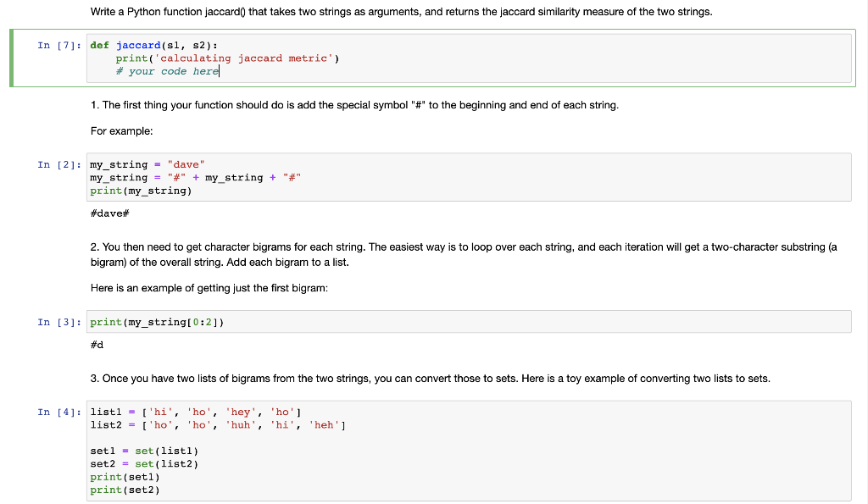This screenshot has height=504, width=868.
Task: Click the step 1 special symbol instruction
Action: (354, 105)
